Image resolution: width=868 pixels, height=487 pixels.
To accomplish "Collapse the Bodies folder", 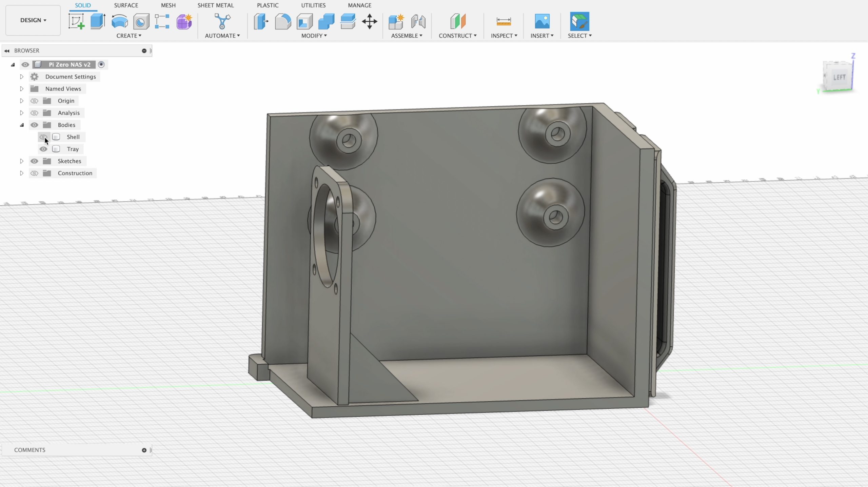I will point(22,125).
